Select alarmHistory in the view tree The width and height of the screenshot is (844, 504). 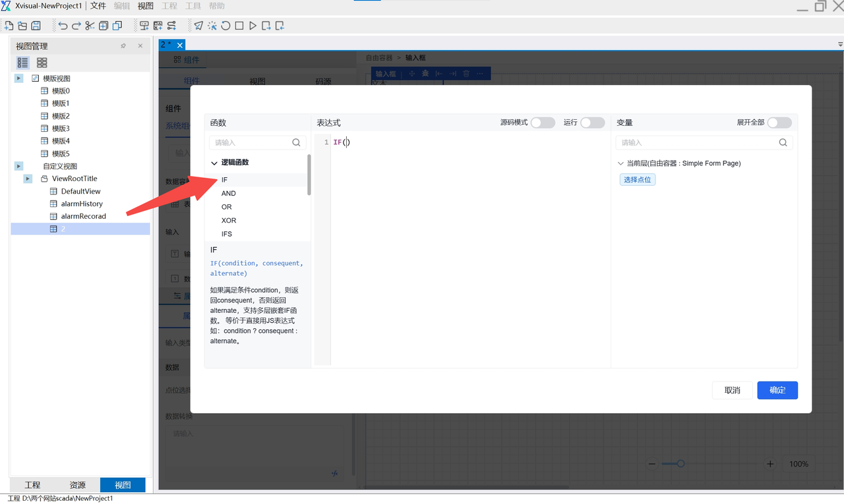tap(82, 204)
